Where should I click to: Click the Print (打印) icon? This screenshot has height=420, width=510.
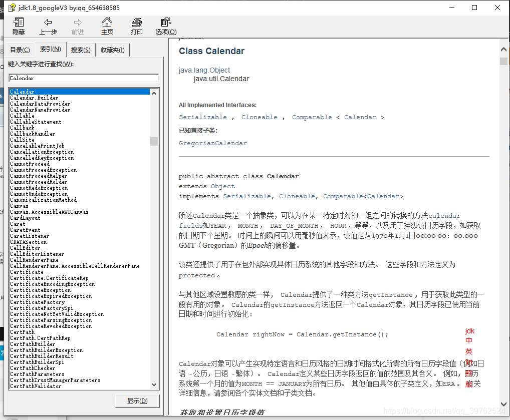(x=137, y=23)
